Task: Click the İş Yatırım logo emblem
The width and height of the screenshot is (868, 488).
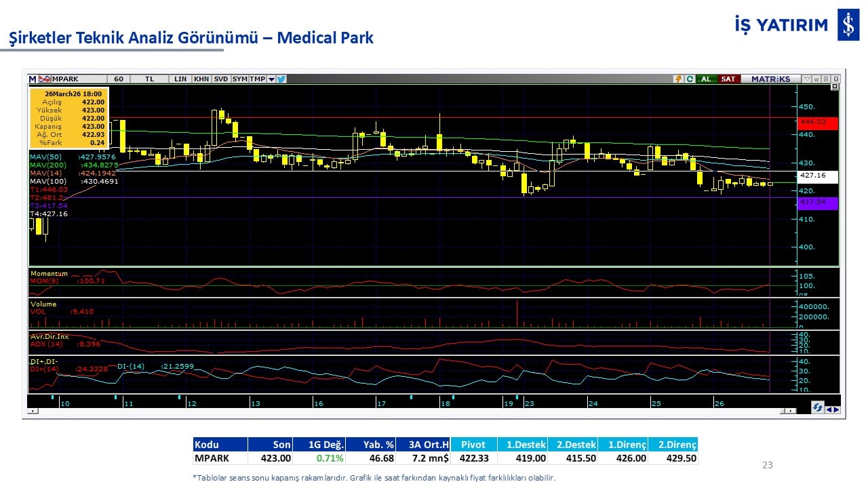Action: 848,25
